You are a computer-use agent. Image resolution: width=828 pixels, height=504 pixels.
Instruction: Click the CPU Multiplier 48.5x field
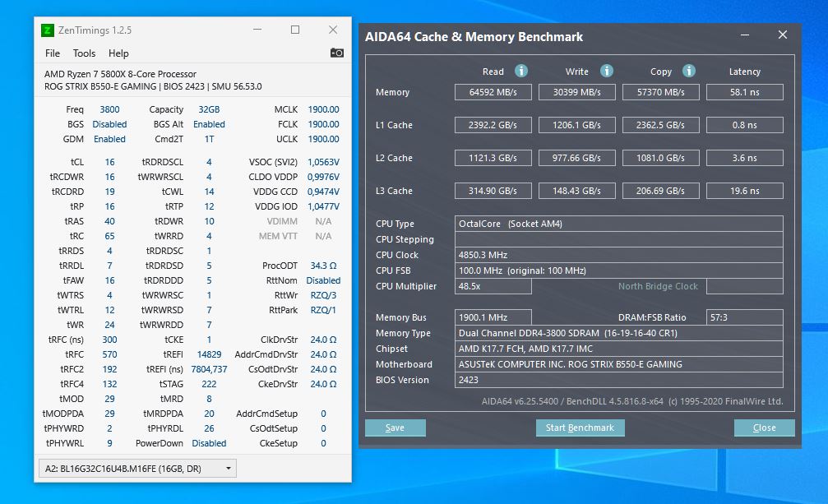coord(494,286)
